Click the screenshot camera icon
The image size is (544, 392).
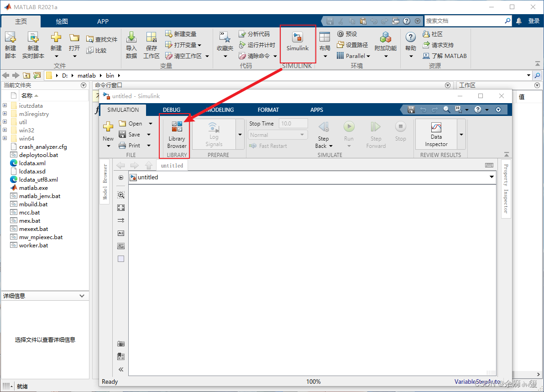click(x=121, y=344)
